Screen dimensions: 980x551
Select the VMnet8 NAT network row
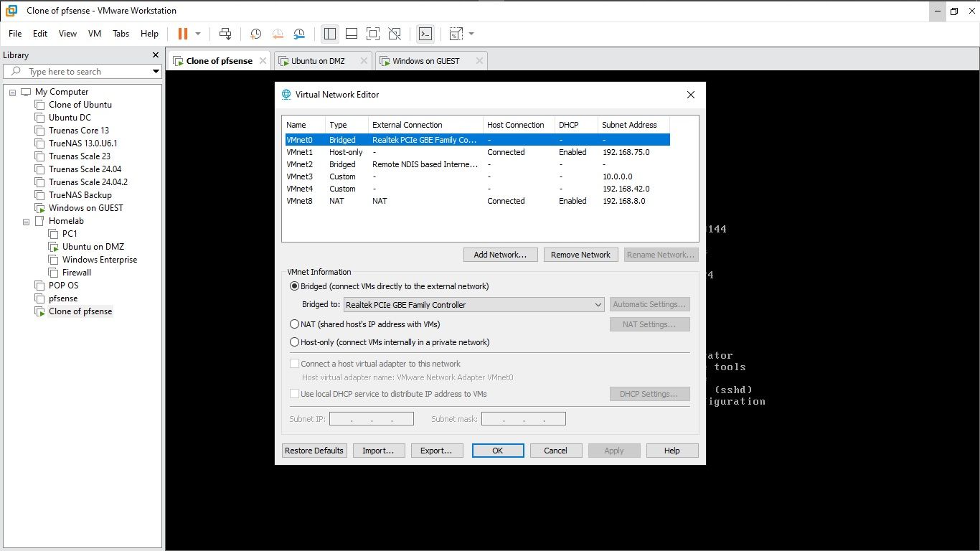pos(476,201)
